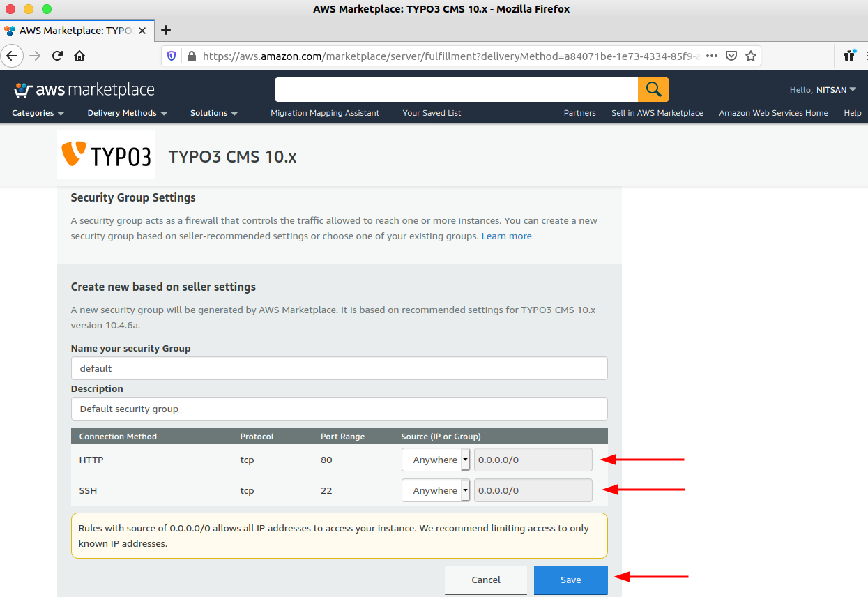Go to the Firefox home page
Viewport: 868px width, 597px height.
point(79,56)
